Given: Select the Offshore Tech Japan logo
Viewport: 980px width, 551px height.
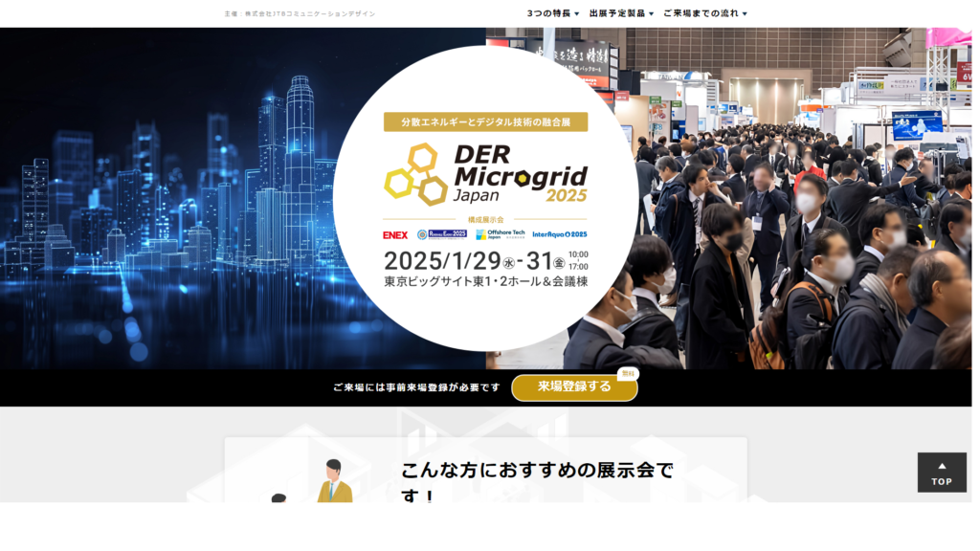Looking at the screenshot, I should point(500,234).
